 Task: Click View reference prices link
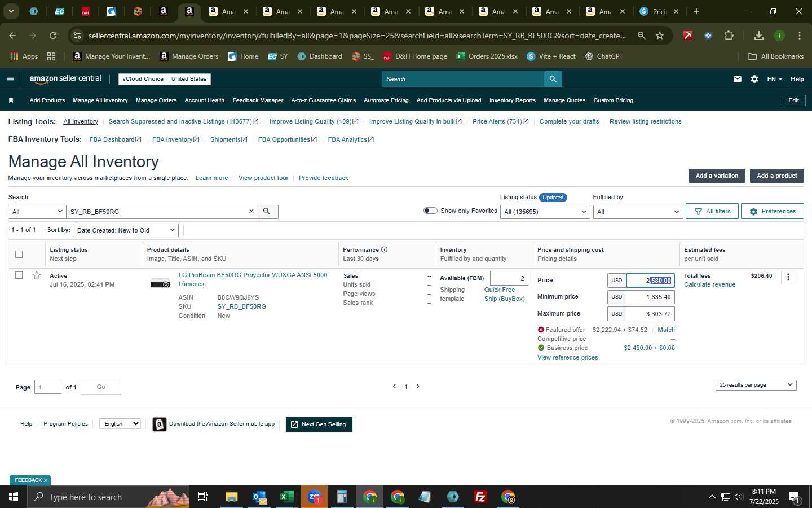click(x=567, y=357)
